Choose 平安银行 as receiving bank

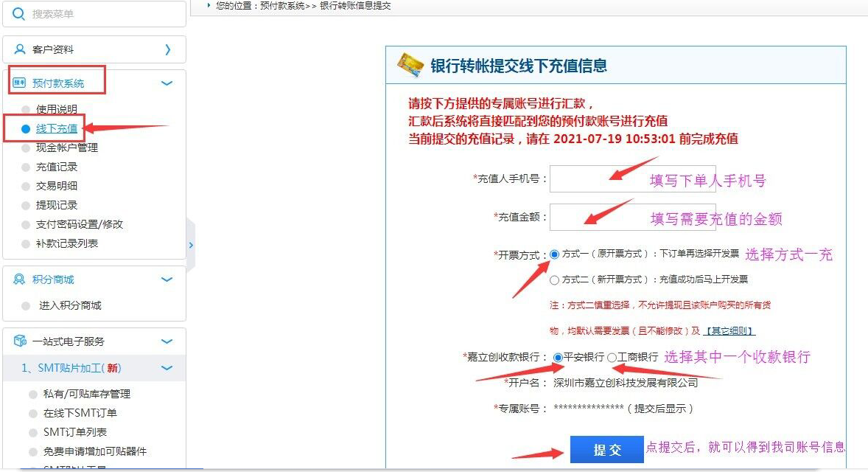(x=558, y=357)
